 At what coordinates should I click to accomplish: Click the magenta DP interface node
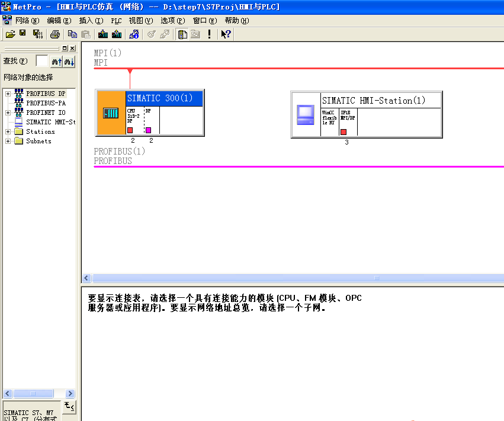click(x=148, y=130)
